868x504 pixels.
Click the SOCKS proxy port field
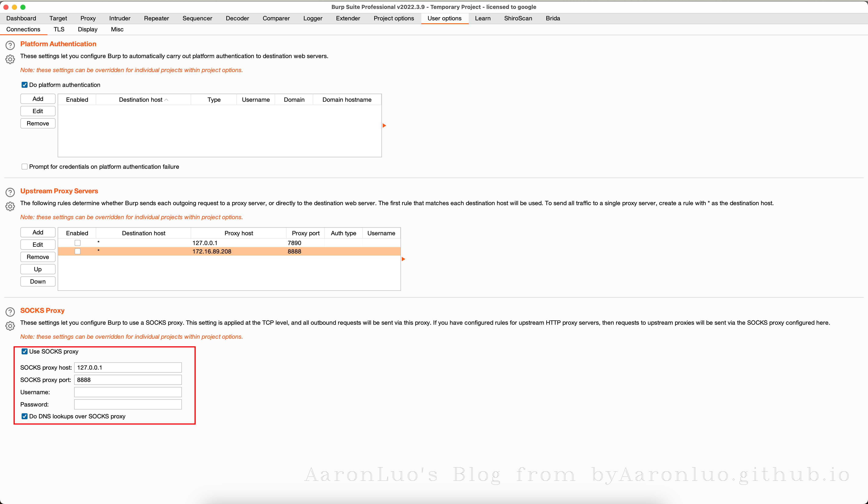[127, 380]
